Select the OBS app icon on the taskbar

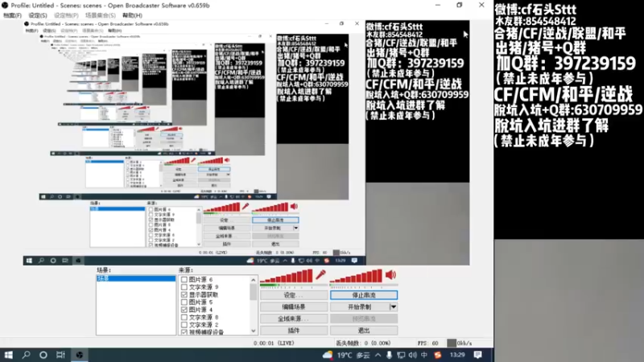79,355
